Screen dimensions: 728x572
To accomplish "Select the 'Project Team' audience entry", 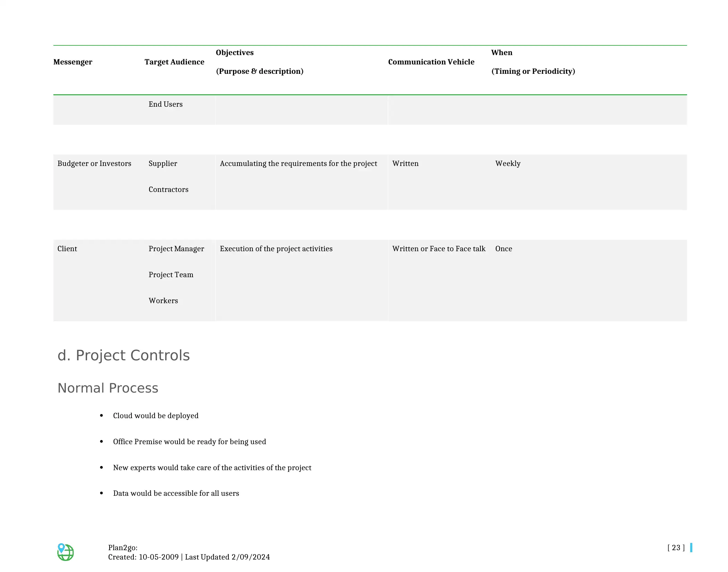I will pyautogui.click(x=171, y=275).
